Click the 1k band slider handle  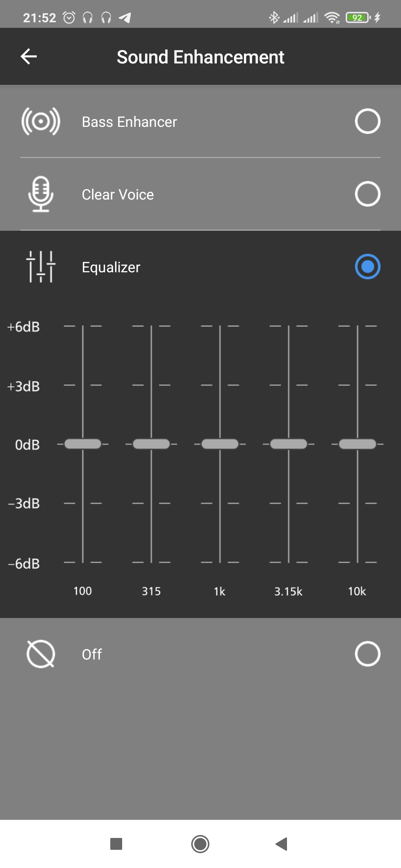[220, 444]
